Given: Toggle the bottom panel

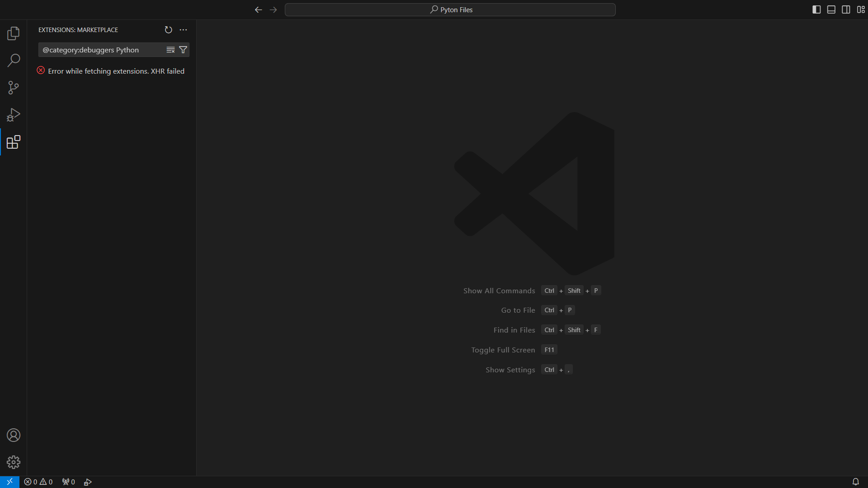Looking at the screenshot, I should click(831, 10).
